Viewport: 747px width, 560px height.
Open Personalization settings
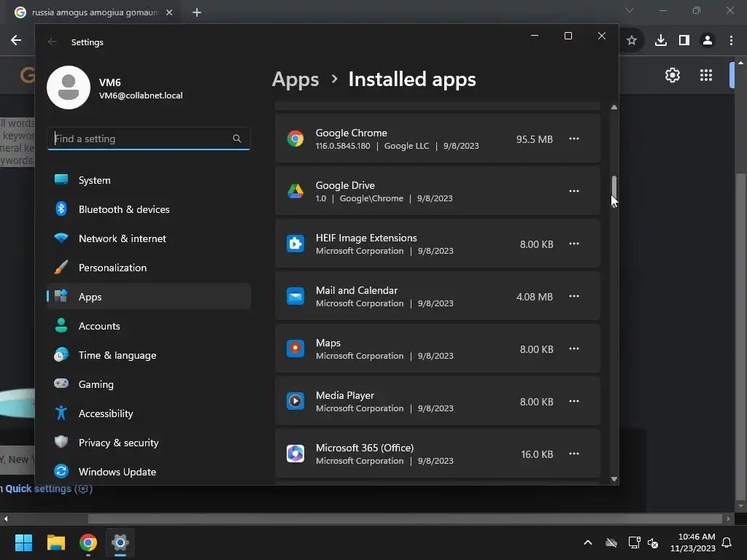click(x=149, y=268)
